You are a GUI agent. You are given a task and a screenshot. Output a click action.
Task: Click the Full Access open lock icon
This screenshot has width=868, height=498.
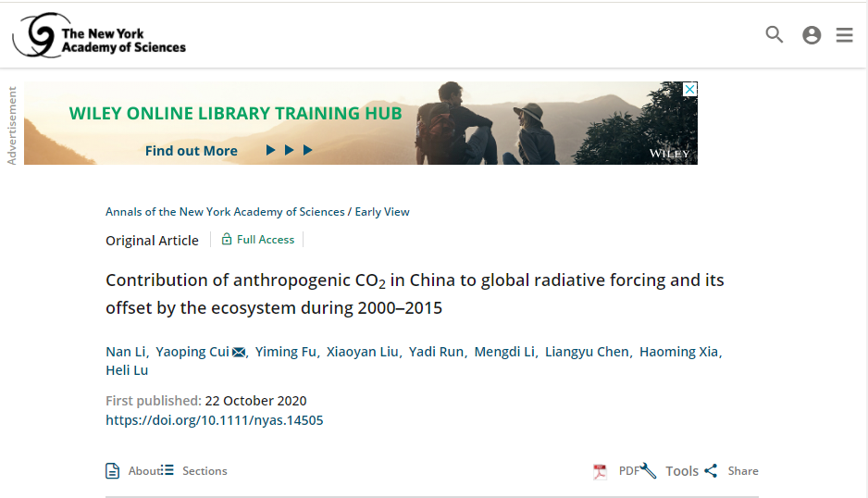(227, 240)
